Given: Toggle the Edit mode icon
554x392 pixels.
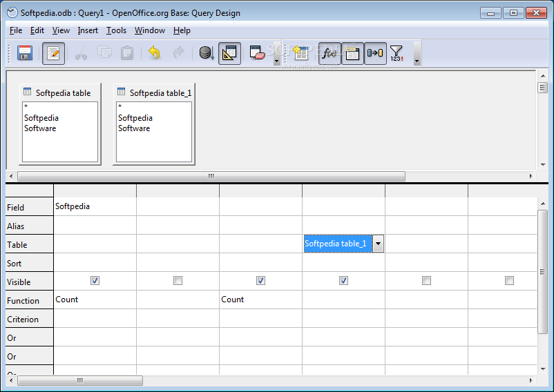Looking at the screenshot, I should (x=53, y=53).
